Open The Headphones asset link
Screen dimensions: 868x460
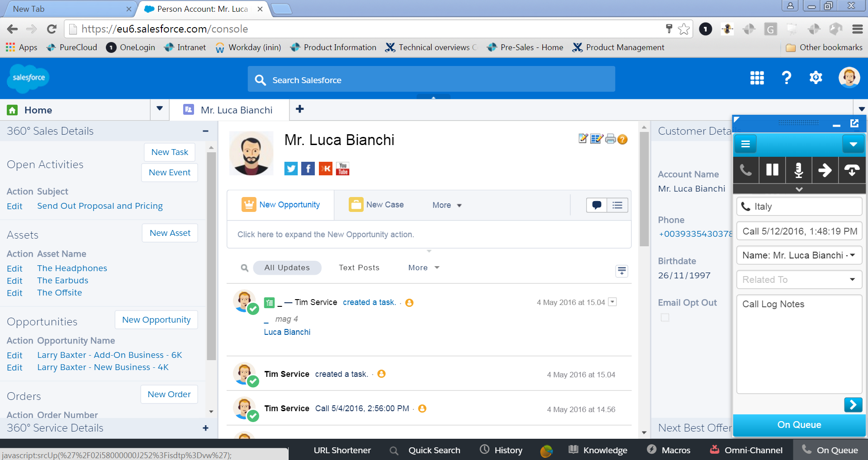[x=72, y=268]
